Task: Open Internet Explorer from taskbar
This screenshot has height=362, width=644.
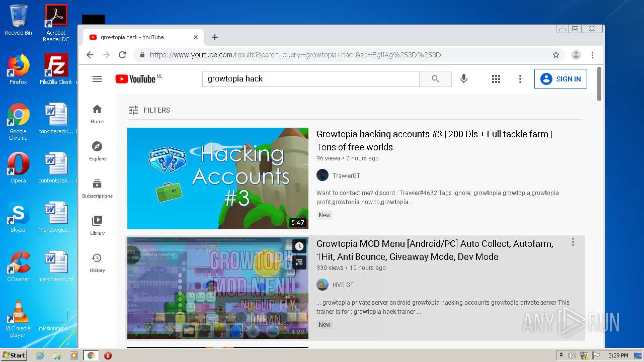Action: (40, 355)
